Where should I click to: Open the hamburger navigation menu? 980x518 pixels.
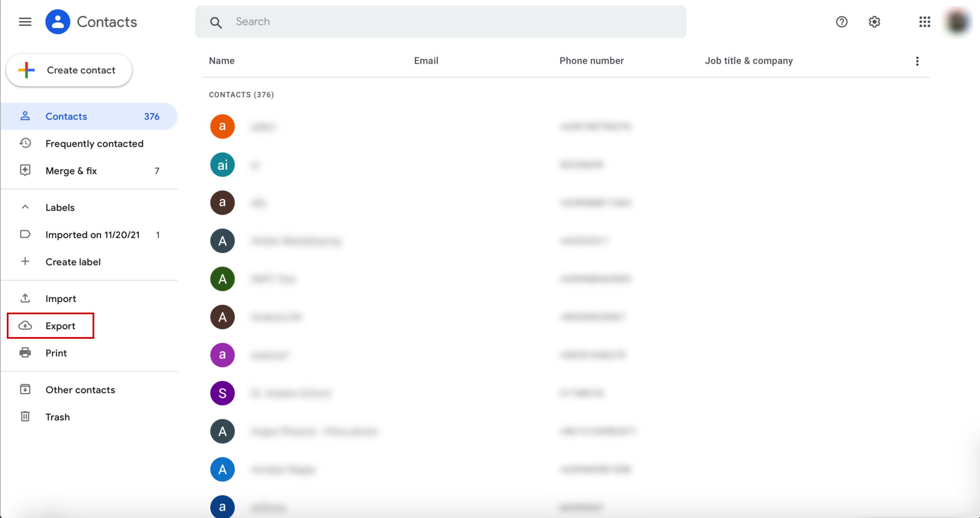coord(25,22)
